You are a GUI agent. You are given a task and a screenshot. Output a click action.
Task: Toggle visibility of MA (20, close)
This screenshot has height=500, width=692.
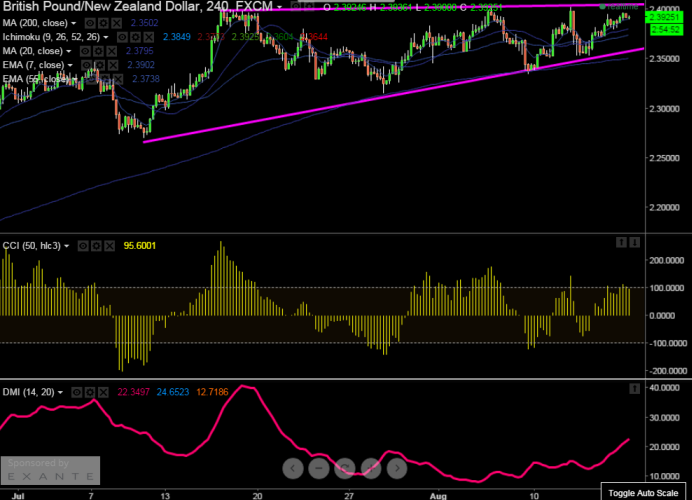pyautogui.click(x=85, y=51)
